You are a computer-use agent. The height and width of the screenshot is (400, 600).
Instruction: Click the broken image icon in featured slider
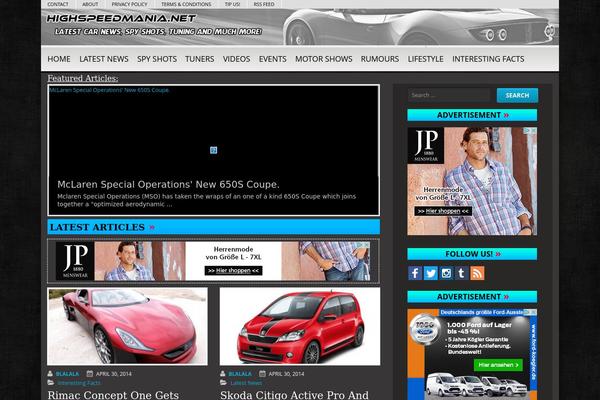point(214,150)
